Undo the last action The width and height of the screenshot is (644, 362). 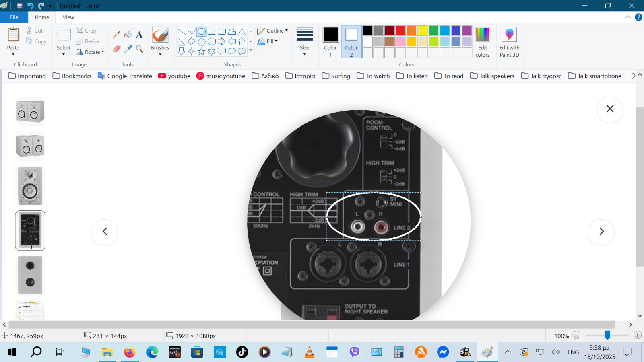(30, 6)
